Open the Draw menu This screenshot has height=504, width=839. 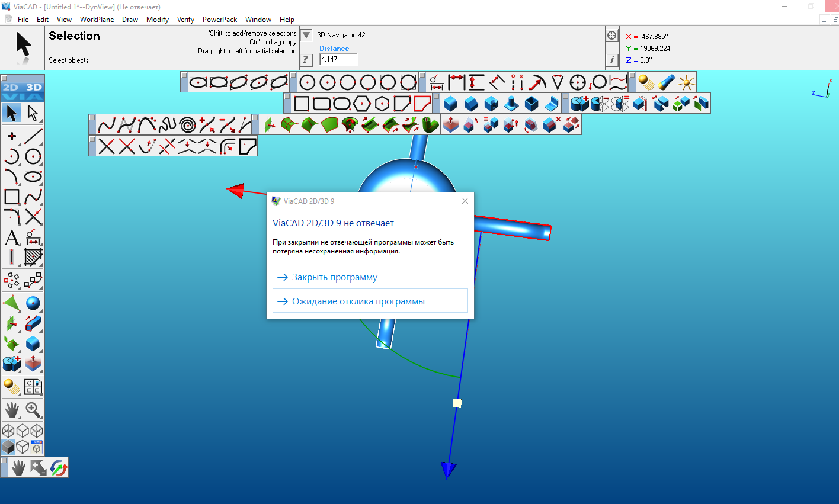pyautogui.click(x=130, y=20)
